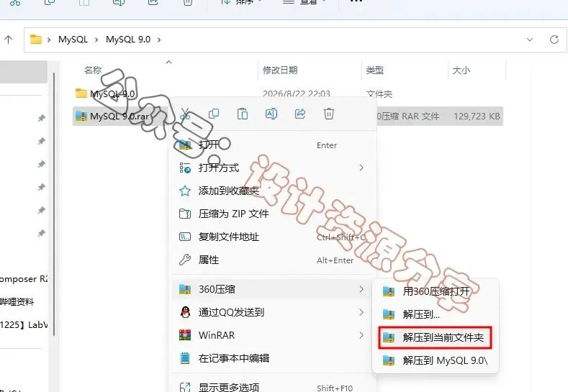This screenshot has height=392, width=568.
Task: Click the notepad icon beside 在记事本中编辑
Action: 185,358
